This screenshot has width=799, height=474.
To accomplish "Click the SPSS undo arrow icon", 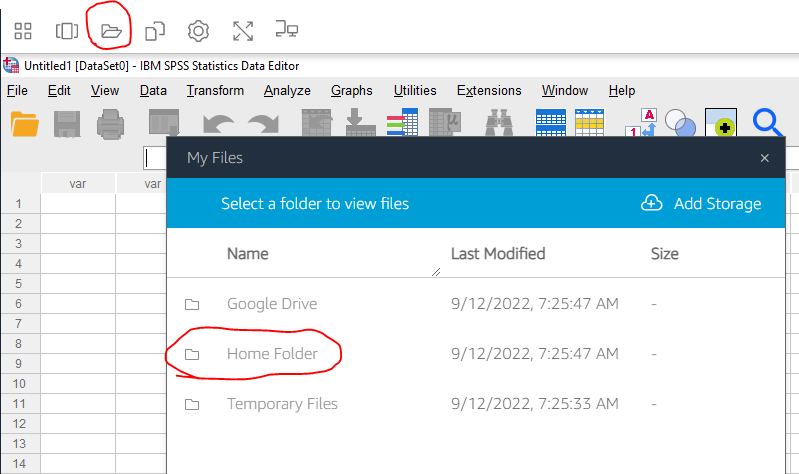I will [x=218, y=124].
